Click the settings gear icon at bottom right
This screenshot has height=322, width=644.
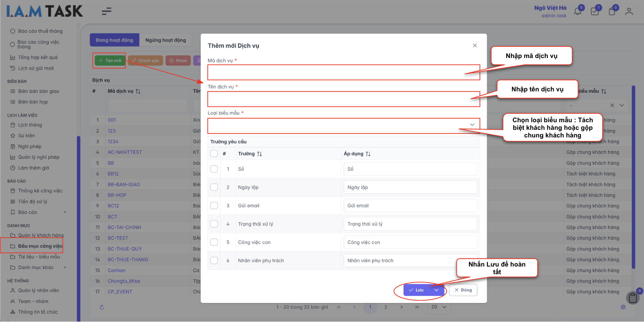tap(623, 307)
